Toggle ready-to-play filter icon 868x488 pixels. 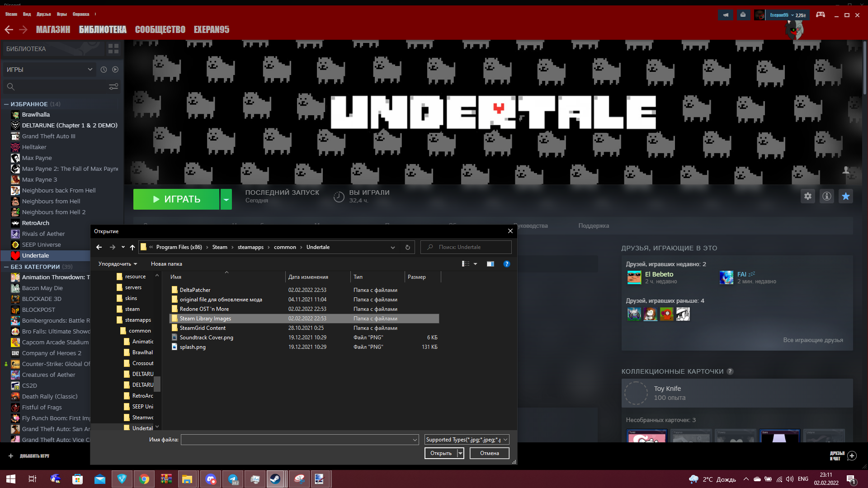click(115, 70)
